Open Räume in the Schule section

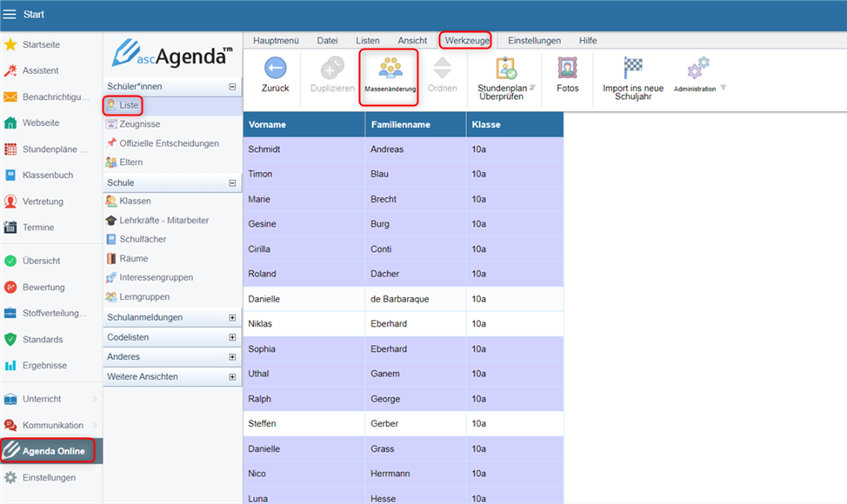[134, 258]
